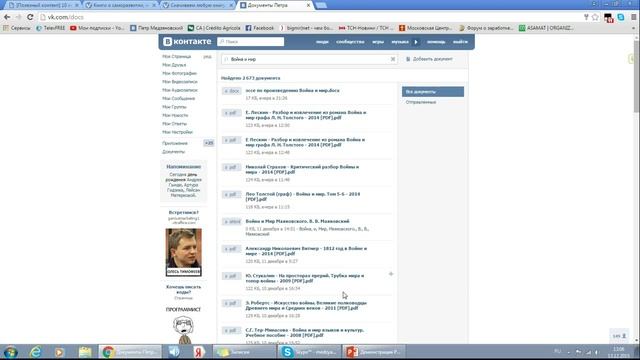640x360 pixels.
Task: Open Chrome menu icon at toolbar end
Action: point(633,17)
